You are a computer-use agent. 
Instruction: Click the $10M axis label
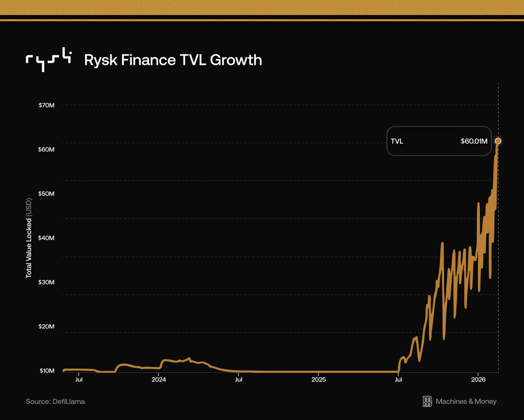click(x=47, y=371)
